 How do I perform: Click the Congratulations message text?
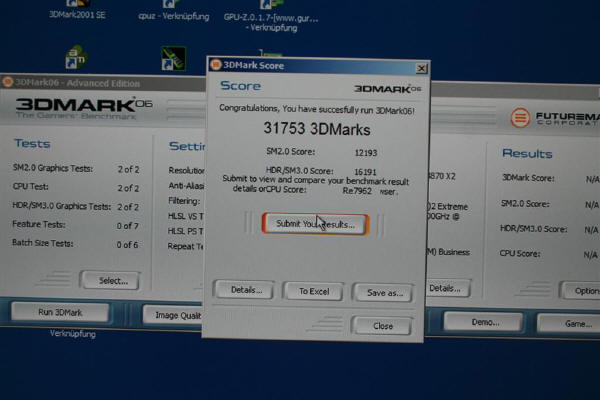(317, 109)
